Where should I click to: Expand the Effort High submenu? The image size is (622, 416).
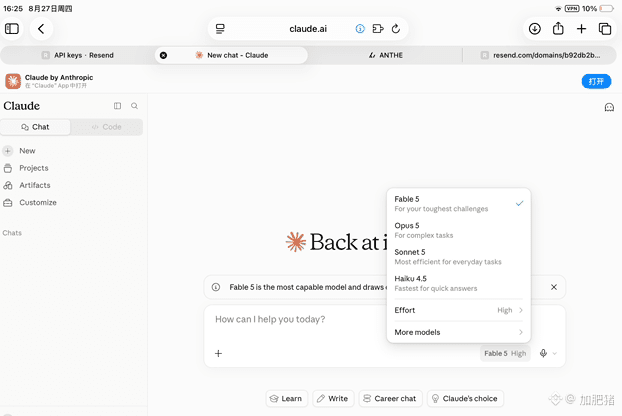(459, 310)
